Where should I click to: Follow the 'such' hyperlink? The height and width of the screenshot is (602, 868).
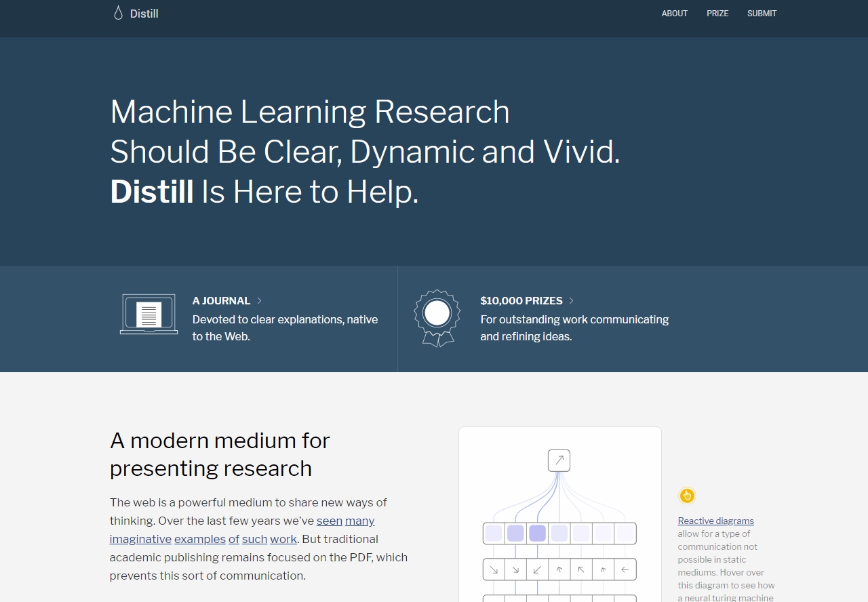click(x=255, y=539)
